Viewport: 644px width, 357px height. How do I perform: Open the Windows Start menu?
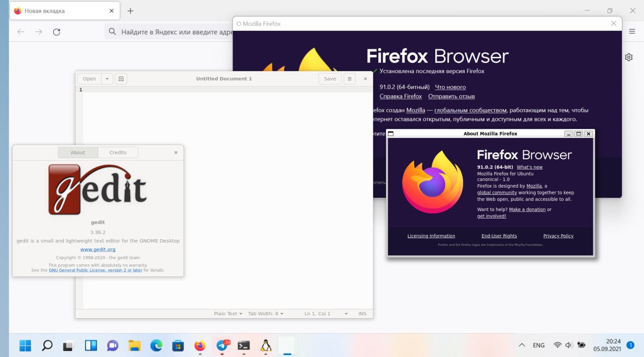point(25,345)
